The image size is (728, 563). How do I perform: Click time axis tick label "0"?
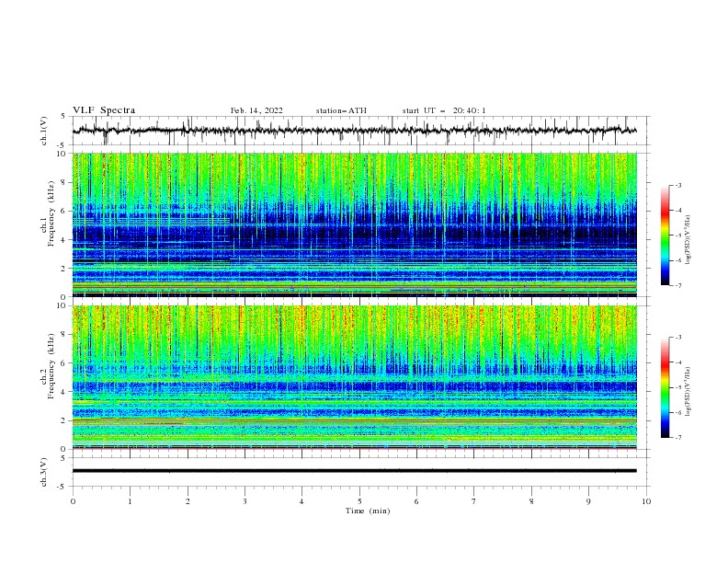pos(73,501)
